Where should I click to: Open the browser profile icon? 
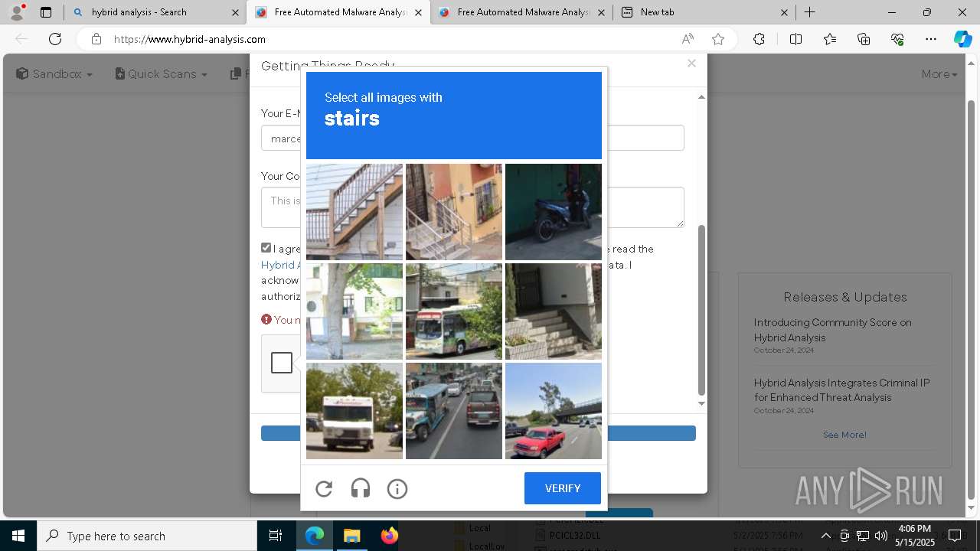point(17,12)
